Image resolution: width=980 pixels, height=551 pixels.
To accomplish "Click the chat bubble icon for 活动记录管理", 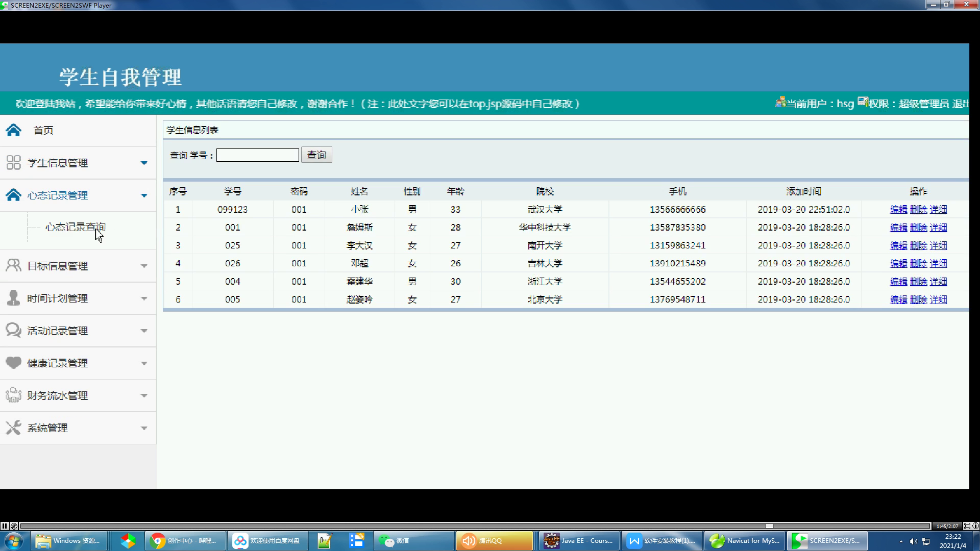I will pyautogui.click(x=13, y=330).
